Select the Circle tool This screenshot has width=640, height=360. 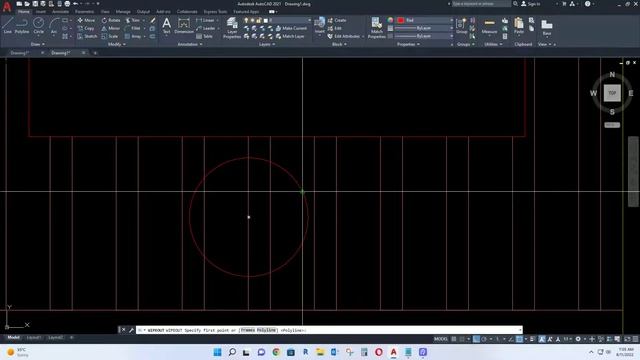[x=38, y=25]
